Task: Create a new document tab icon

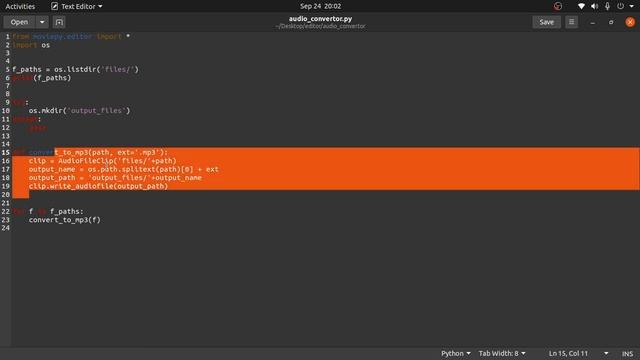Action: pyautogui.click(x=59, y=22)
